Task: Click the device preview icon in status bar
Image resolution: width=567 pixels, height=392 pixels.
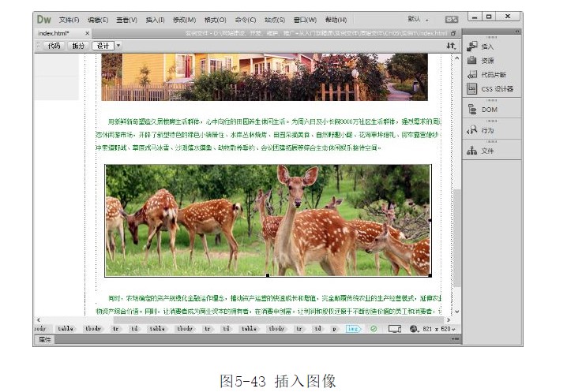Action: coord(395,328)
